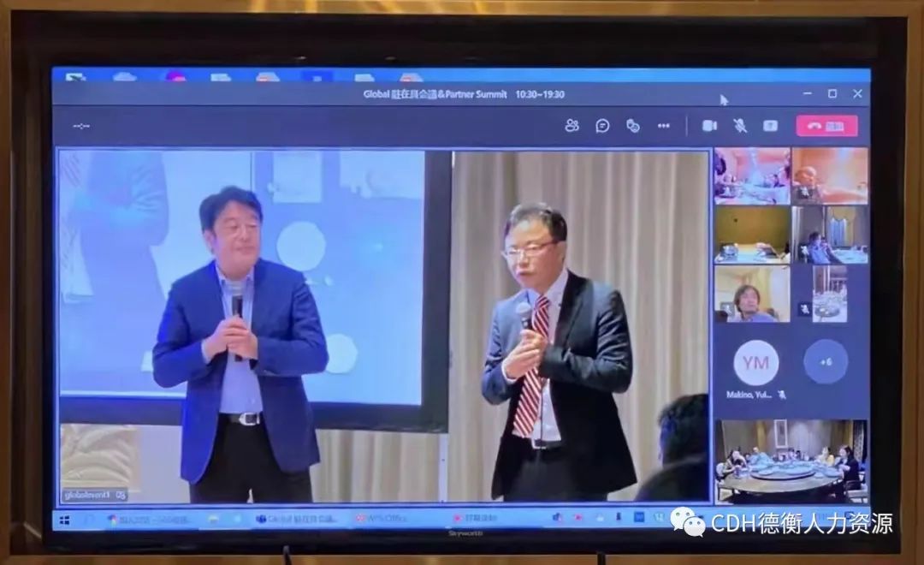Click the round banquet table video thumbnail

[x=791, y=461]
